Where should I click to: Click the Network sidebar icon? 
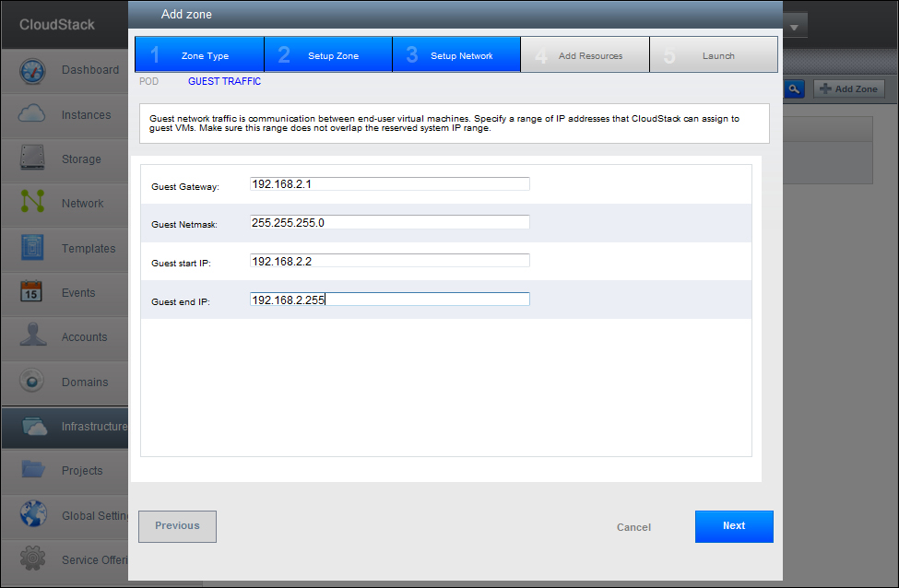click(32, 204)
